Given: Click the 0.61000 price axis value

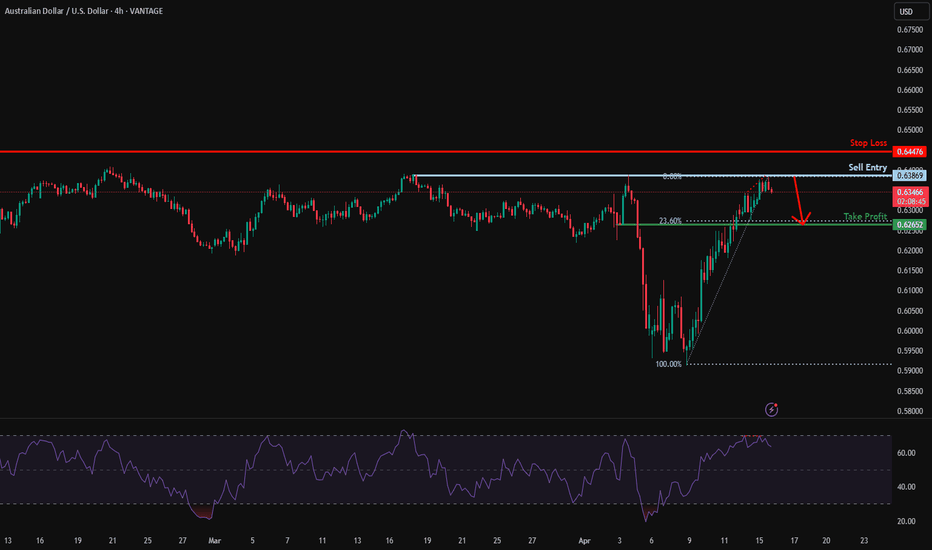Looking at the screenshot, I should (x=909, y=290).
